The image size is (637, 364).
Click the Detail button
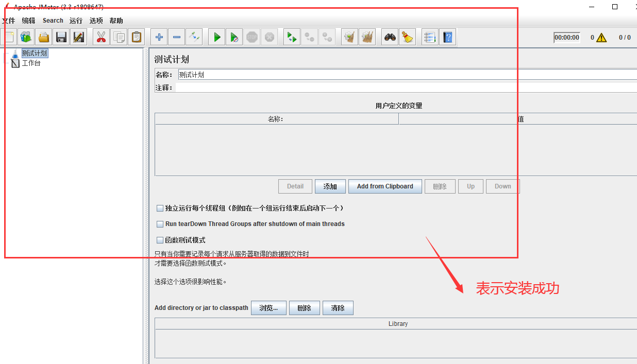tap(295, 186)
